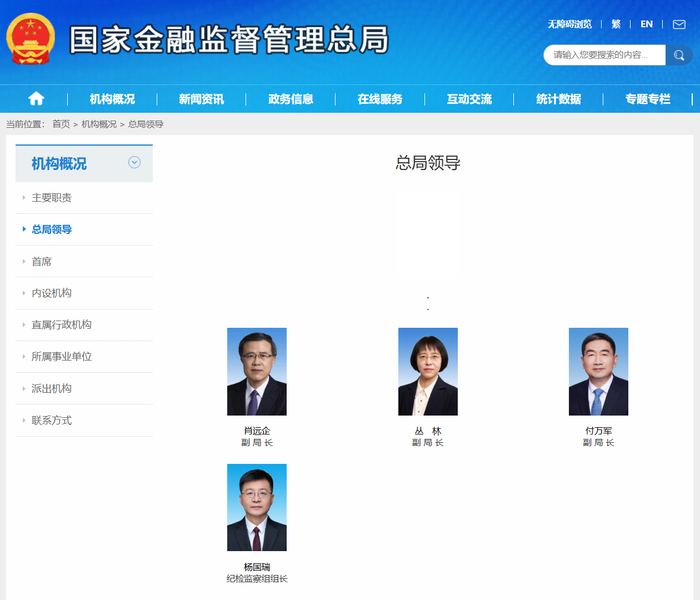Switch to traditional Chinese with 繁
This screenshot has width=700, height=600.
click(616, 24)
